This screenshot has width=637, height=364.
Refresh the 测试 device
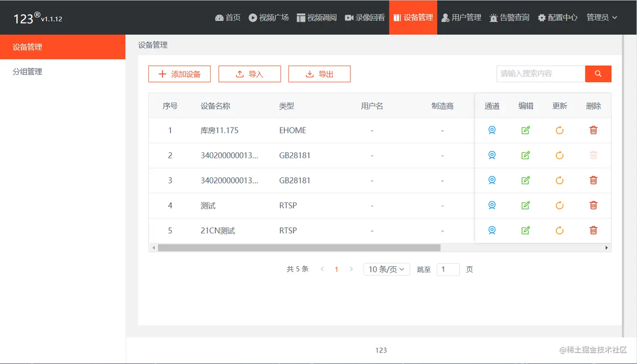pyautogui.click(x=559, y=205)
